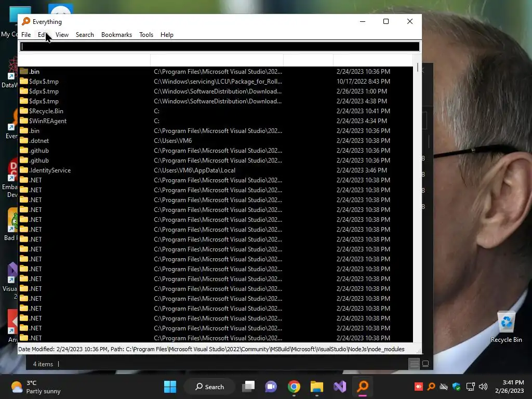Switch to Google Chrome on the taskbar
The image size is (532, 399).
pyautogui.click(x=294, y=387)
